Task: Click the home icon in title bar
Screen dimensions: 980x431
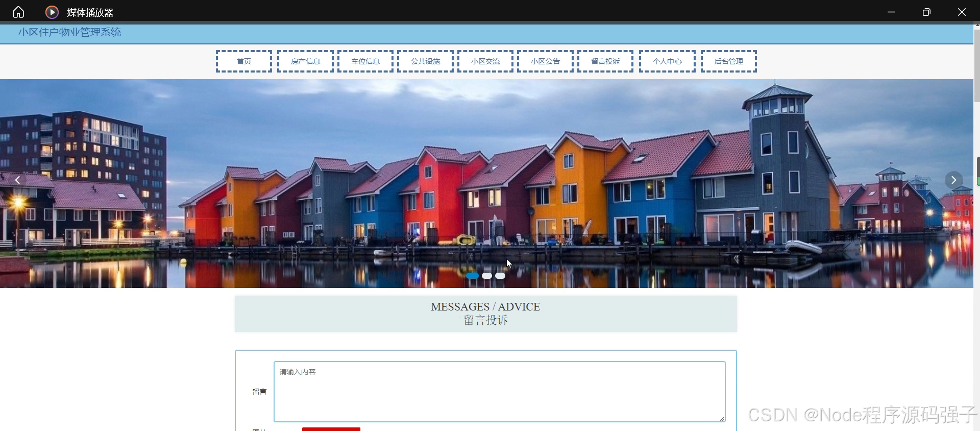Action: [x=18, y=12]
